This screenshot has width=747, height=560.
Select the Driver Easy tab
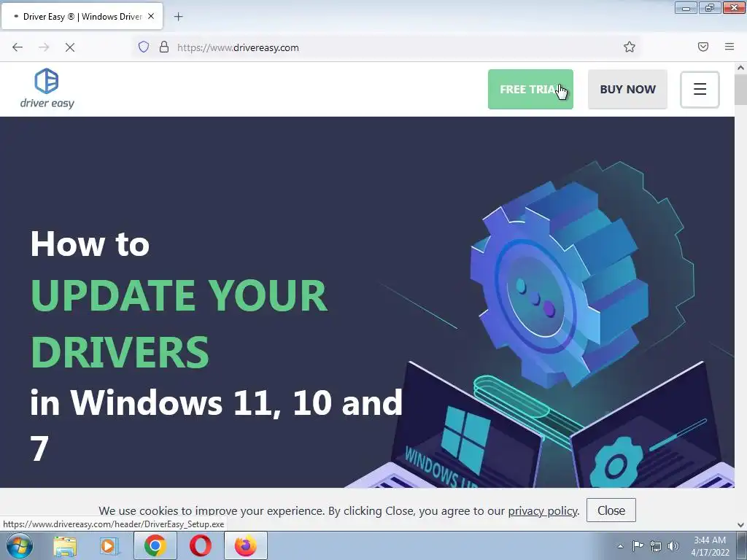coord(82,16)
